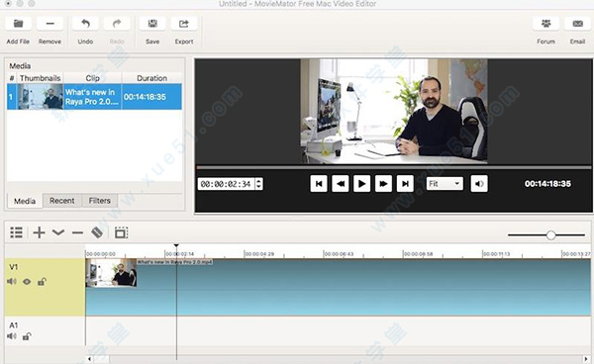
Task: Skip to the end of the video
Action: point(405,184)
